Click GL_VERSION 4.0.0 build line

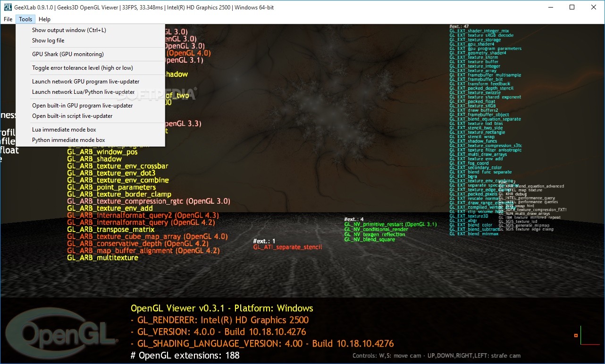218,332
